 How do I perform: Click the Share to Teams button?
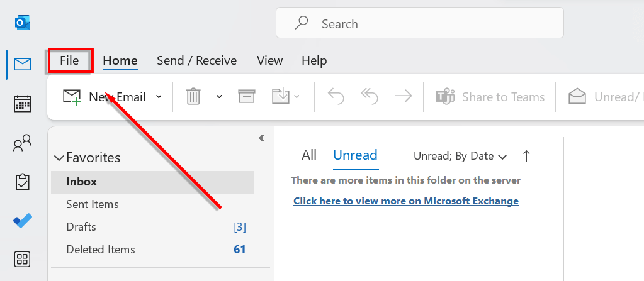pos(490,97)
